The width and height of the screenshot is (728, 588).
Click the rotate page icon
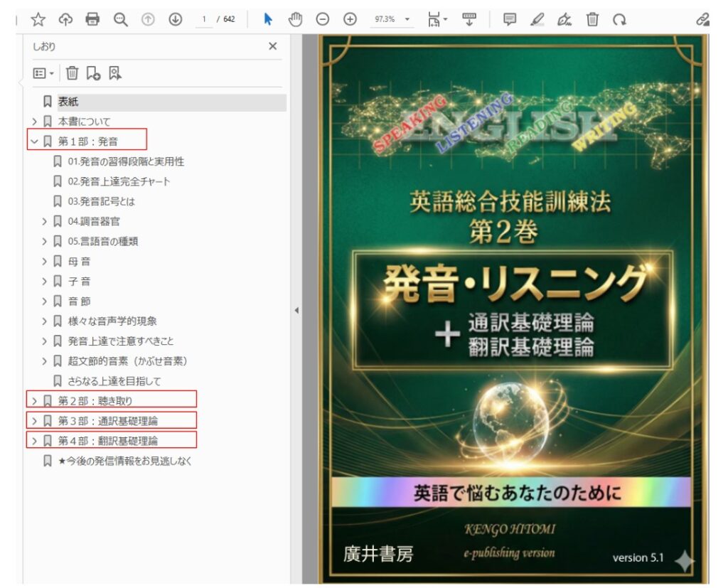pyautogui.click(x=620, y=20)
